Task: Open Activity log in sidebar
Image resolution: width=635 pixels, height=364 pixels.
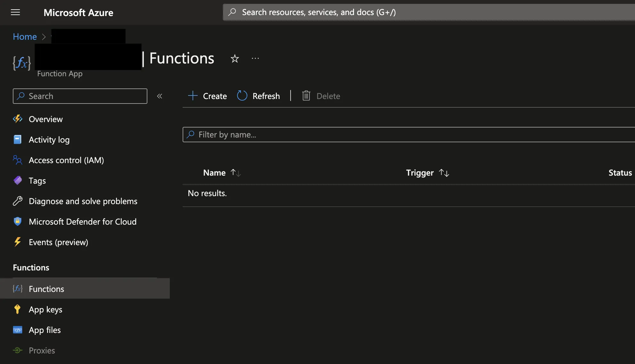Action: [49, 140]
